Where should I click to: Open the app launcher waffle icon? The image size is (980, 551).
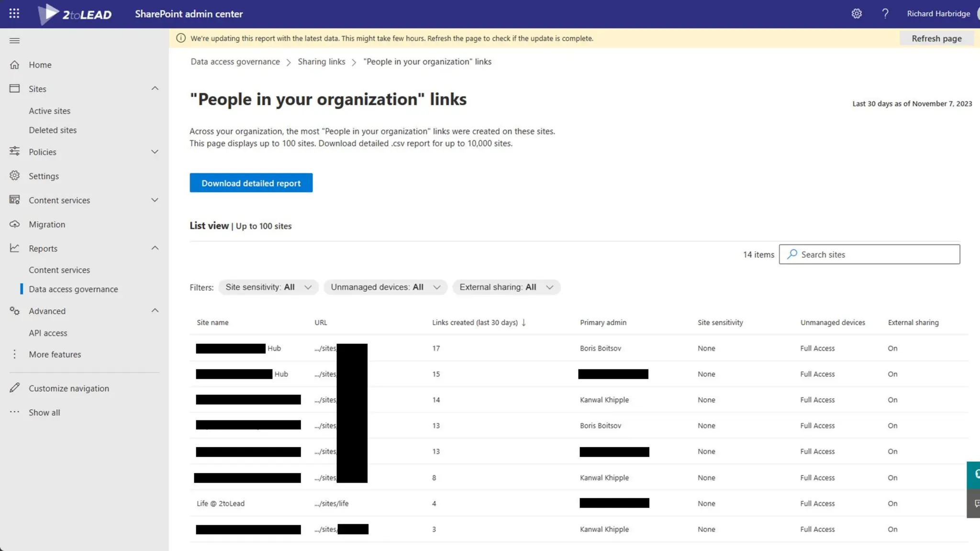pos(14,13)
